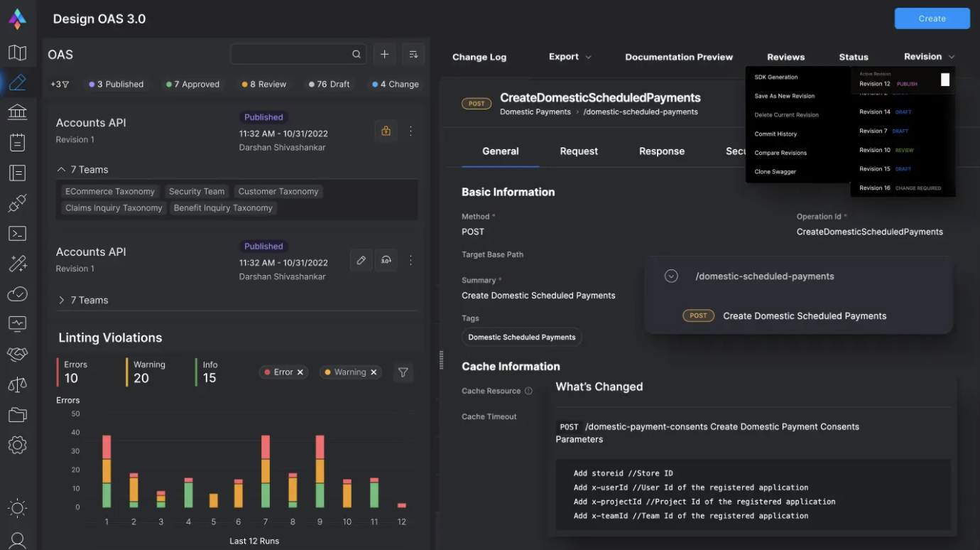This screenshot has width=980, height=550.
Task: Switch to the Response tab
Action: pyautogui.click(x=662, y=151)
